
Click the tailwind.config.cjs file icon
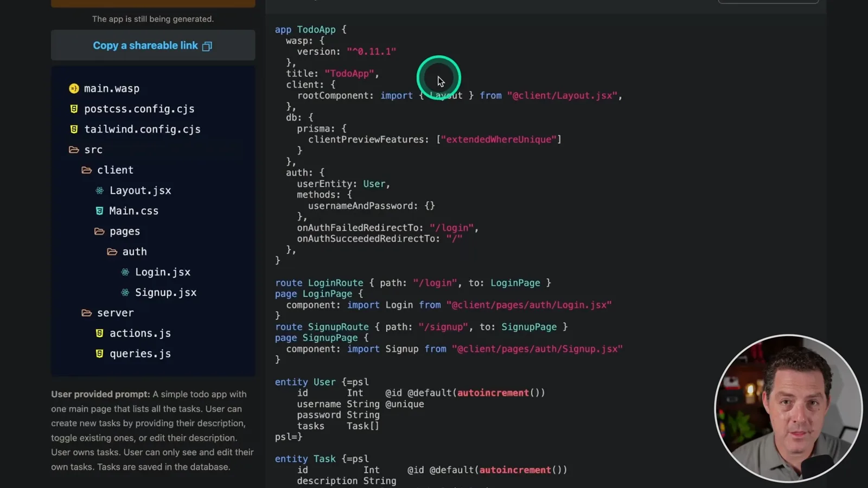coord(74,129)
